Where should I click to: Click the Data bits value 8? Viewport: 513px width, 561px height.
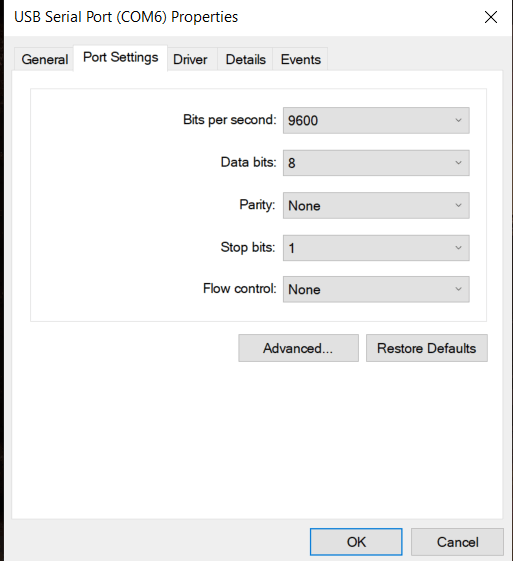point(292,163)
